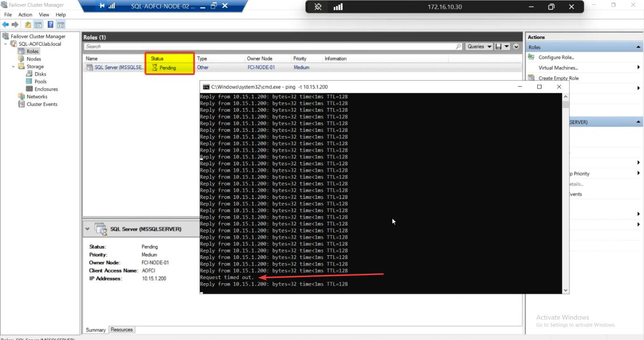The image size is (644, 340).
Task: Open Enclosures under Storage
Action: click(46, 89)
